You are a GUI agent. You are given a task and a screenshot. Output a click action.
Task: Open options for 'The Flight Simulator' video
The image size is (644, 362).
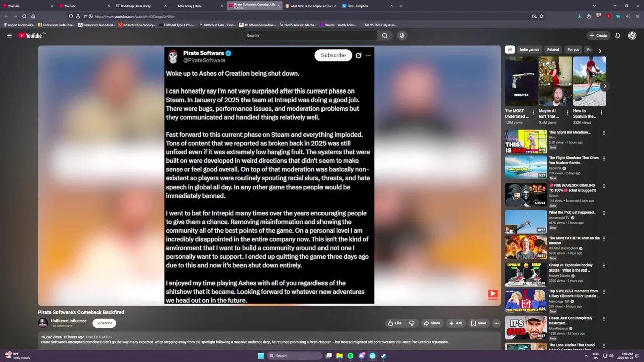[x=604, y=158]
